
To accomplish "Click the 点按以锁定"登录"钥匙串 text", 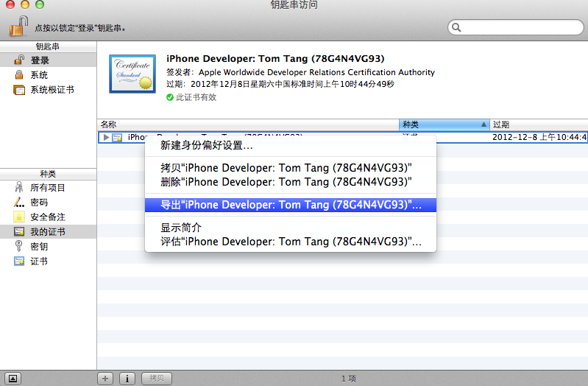I will click(x=80, y=28).
